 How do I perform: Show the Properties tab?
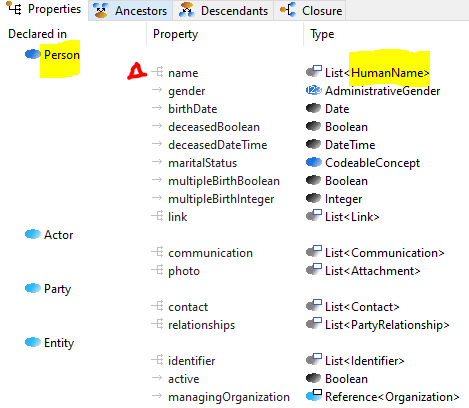coord(44,9)
